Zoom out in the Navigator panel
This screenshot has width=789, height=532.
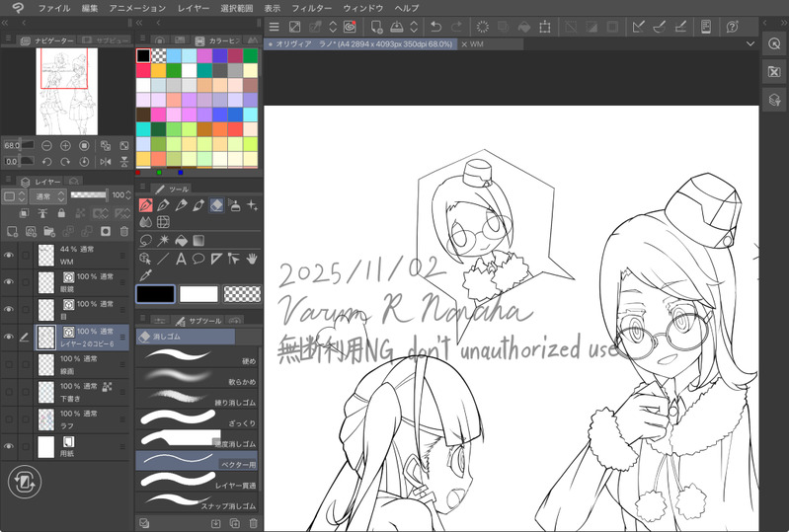point(46,146)
